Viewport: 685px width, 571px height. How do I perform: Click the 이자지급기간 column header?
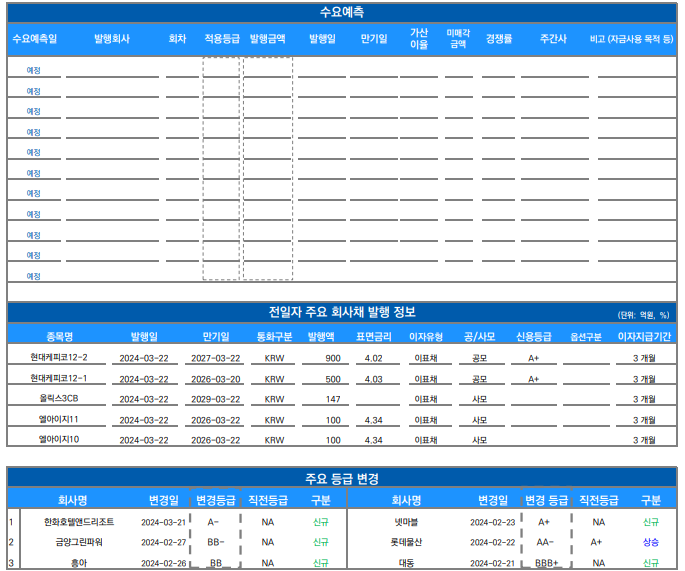(644, 337)
